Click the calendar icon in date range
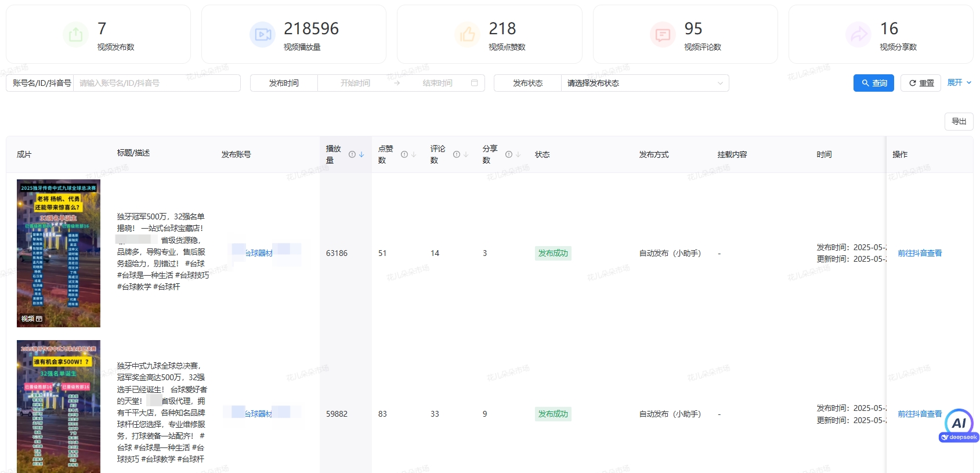The height and width of the screenshot is (473, 980). (x=474, y=83)
